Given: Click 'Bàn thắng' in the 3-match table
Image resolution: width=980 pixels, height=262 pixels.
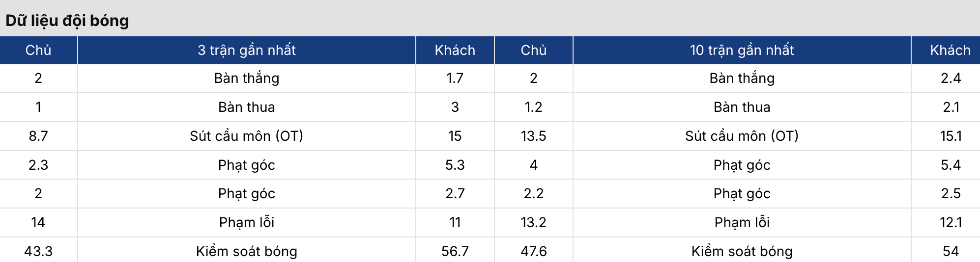Looking at the screenshot, I should coord(247,79).
